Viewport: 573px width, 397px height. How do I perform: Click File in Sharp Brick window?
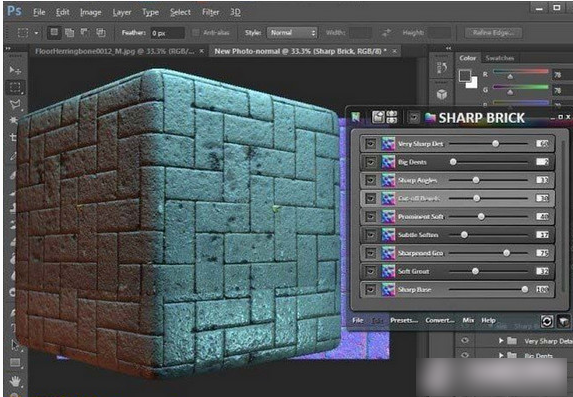[x=358, y=320]
